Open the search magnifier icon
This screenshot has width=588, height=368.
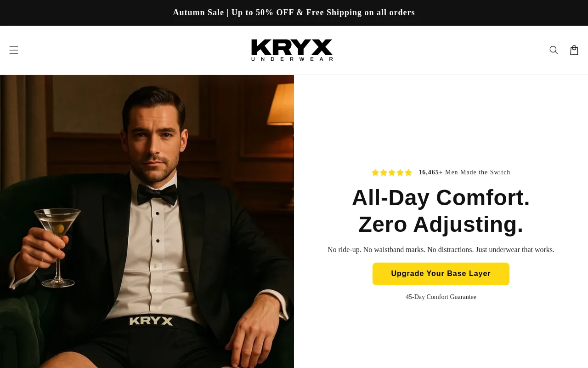[554, 50]
